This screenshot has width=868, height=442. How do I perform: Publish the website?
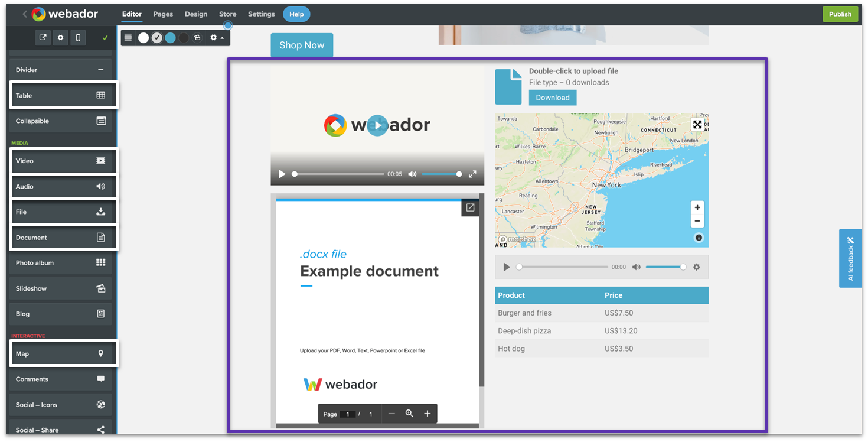coord(840,14)
